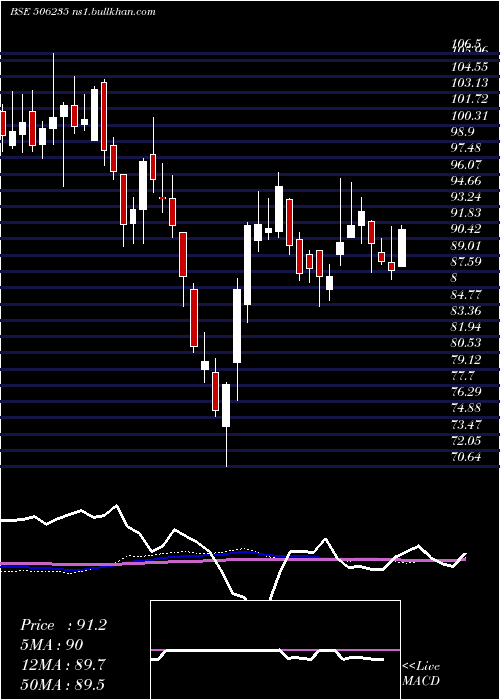
Task: Click the 93.24 price axis label
Action: pos(466,197)
